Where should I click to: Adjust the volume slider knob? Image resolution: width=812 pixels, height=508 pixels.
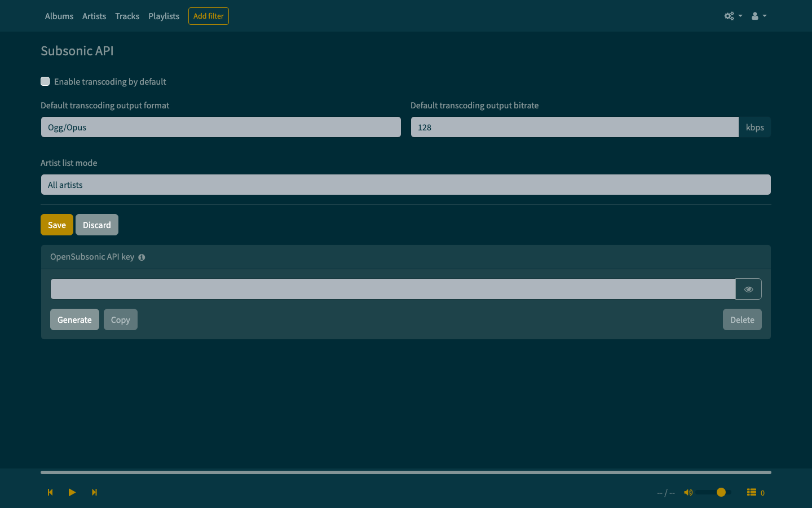[x=721, y=492]
